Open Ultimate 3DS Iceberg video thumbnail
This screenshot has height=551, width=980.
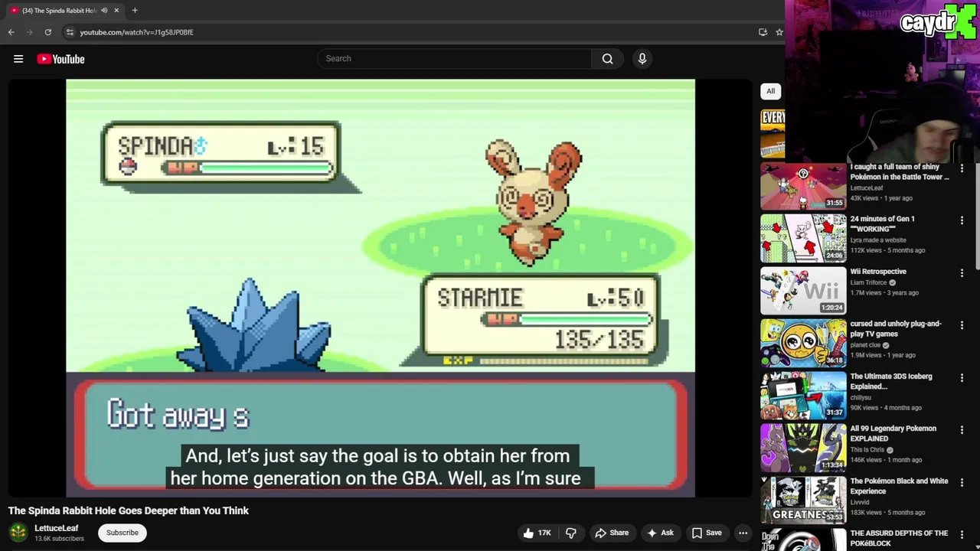tap(803, 396)
